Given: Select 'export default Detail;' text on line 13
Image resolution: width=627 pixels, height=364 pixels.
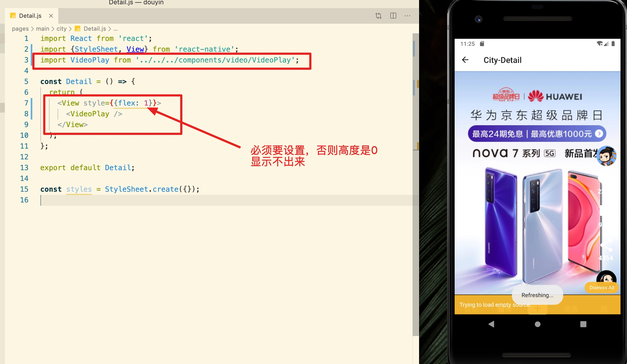Looking at the screenshot, I should [x=87, y=168].
